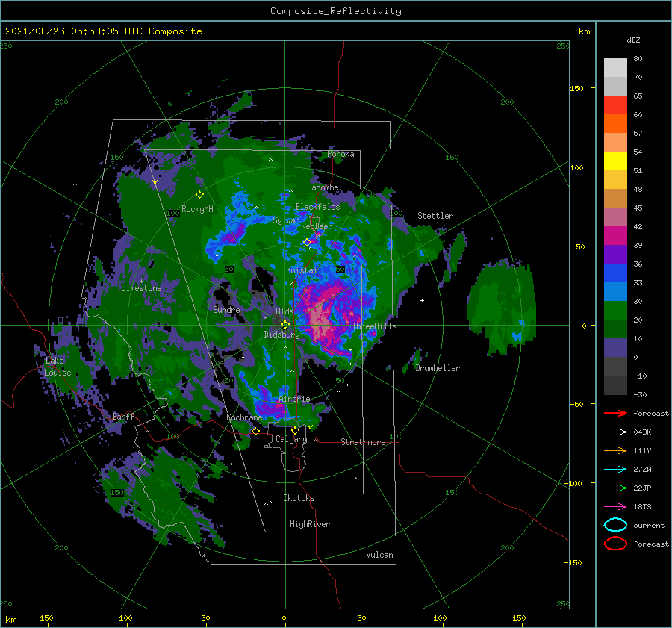Click the 18TS legend text

coord(642,507)
